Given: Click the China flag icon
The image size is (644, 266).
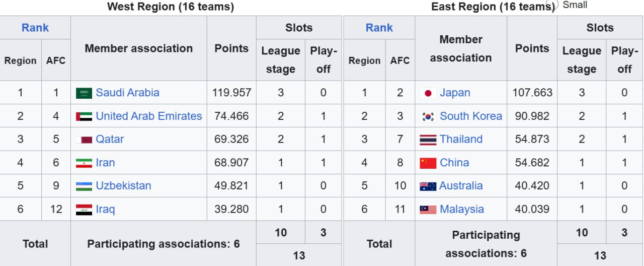Looking at the screenshot, I should point(428,163).
